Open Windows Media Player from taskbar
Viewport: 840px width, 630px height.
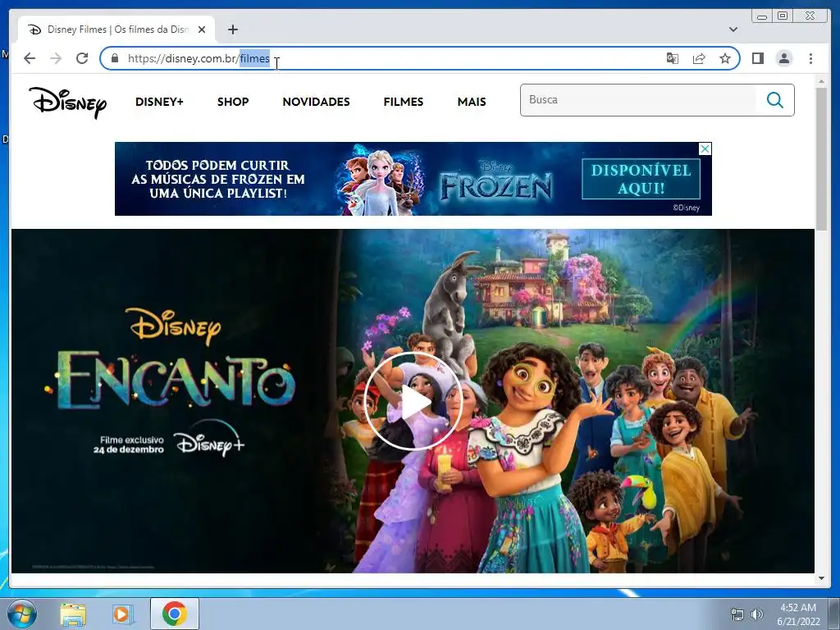click(123, 614)
